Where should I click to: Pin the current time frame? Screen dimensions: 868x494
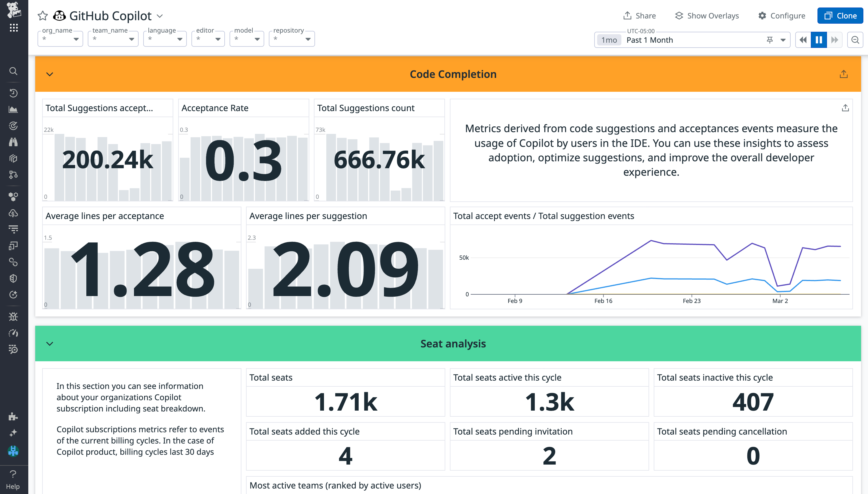[769, 40]
